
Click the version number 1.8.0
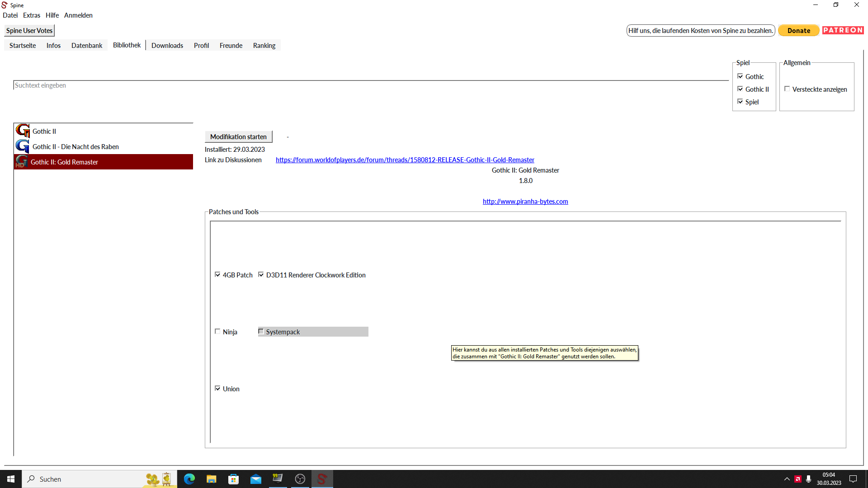point(525,180)
